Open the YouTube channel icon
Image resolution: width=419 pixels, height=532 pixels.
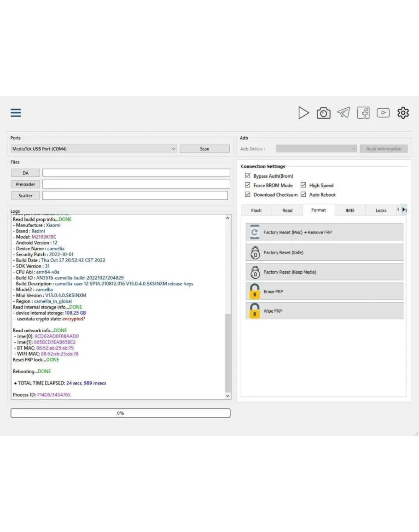[x=383, y=113]
